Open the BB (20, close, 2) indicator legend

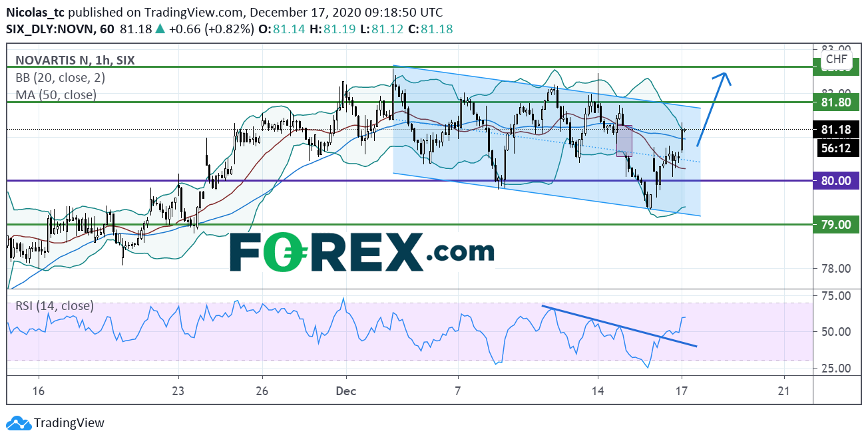coord(60,77)
